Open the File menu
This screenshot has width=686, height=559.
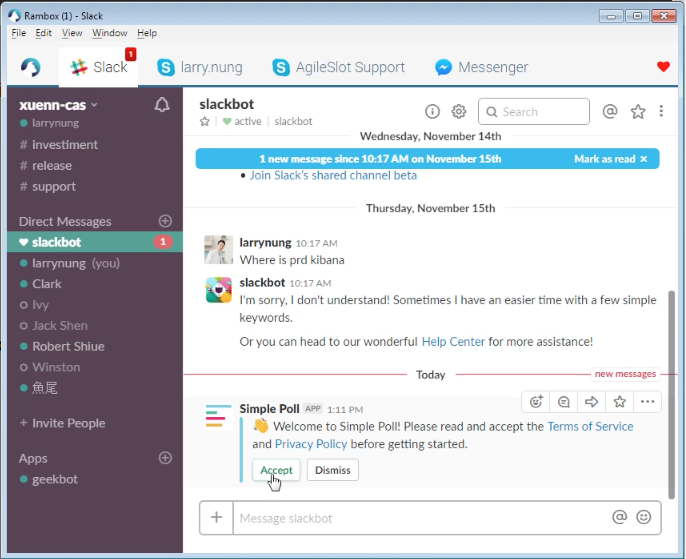pos(18,33)
